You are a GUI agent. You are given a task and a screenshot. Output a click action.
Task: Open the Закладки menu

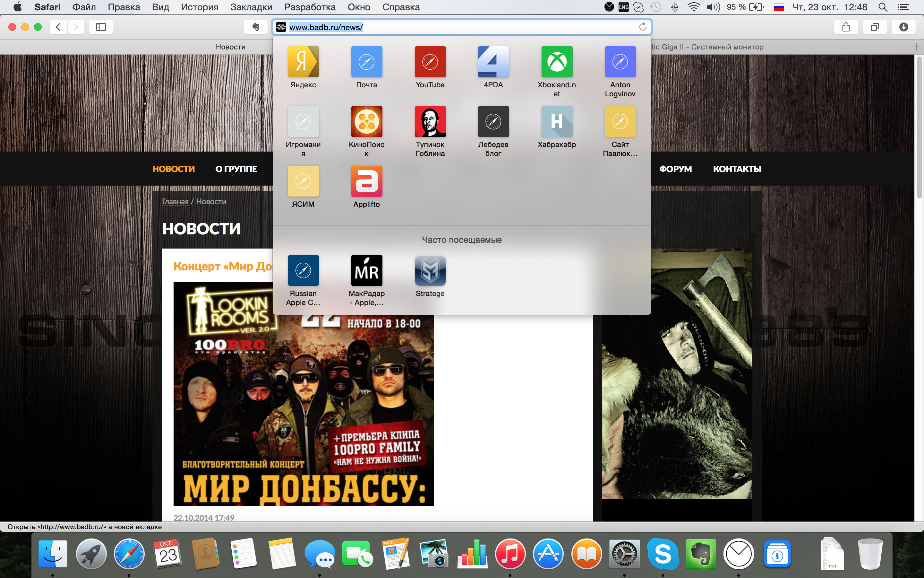[x=251, y=7]
